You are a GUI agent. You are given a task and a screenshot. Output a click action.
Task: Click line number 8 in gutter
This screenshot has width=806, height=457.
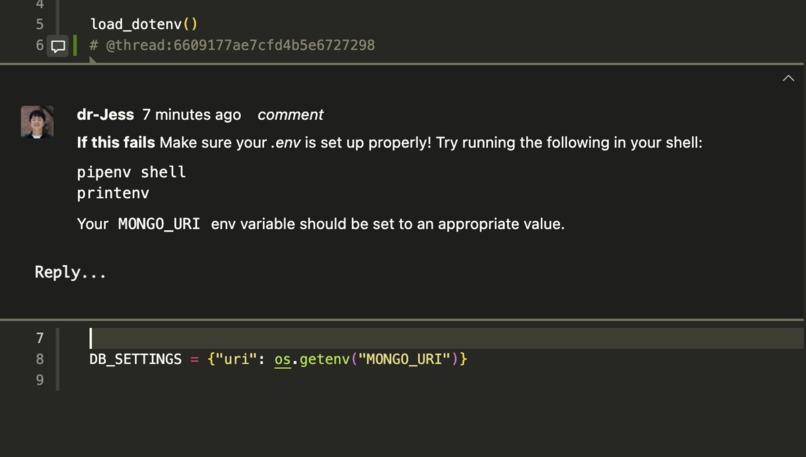[40, 359]
